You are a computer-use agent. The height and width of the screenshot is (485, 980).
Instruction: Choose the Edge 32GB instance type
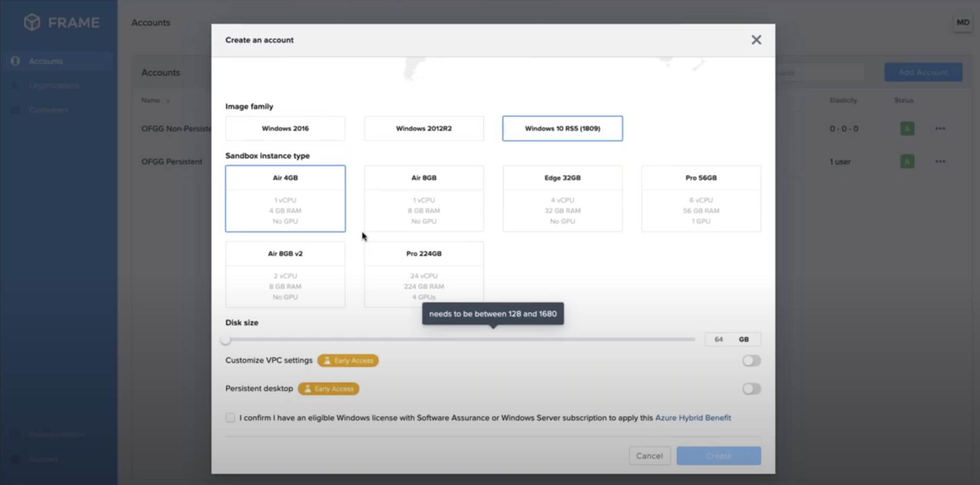[563, 199]
